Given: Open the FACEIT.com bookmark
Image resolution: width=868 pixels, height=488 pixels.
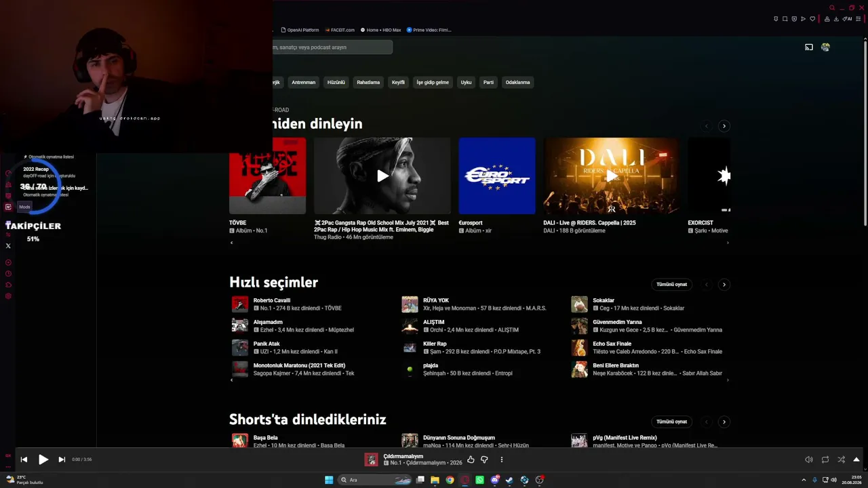Looking at the screenshot, I should [340, 30].
